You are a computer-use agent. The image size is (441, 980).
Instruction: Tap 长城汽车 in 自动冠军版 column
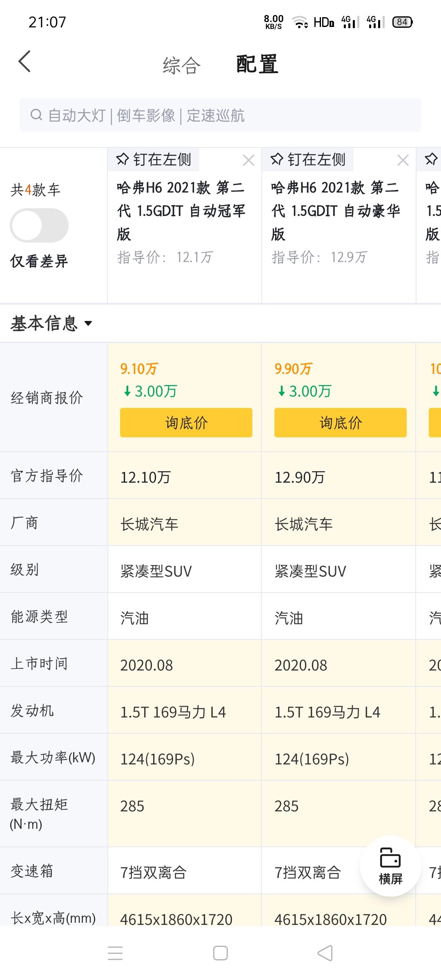149,524
